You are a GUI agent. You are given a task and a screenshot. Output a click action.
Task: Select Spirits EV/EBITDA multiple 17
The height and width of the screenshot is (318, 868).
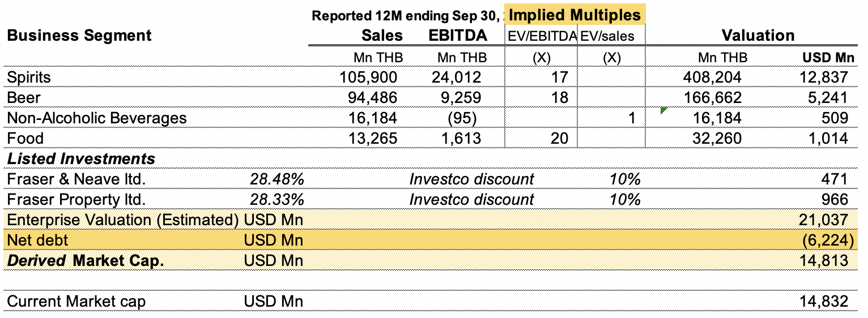pos(559,78)
